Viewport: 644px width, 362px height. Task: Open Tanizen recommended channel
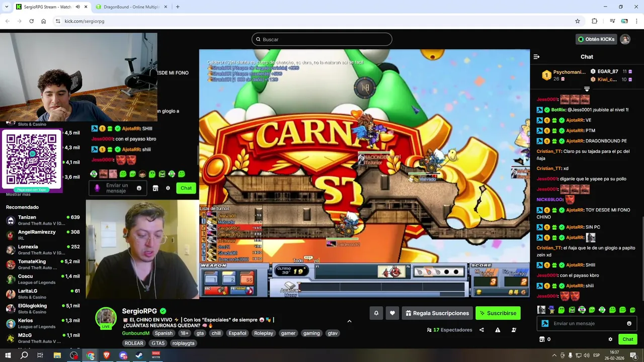43,220
